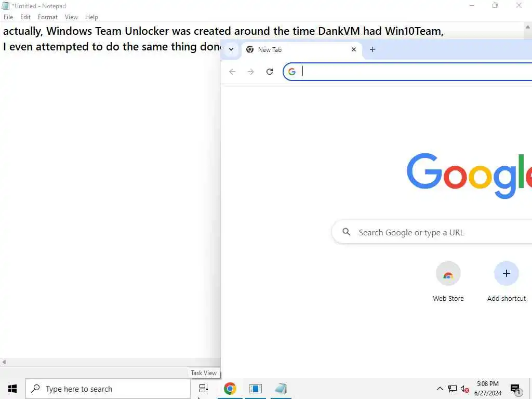Image resolution: width=532 pixels, height=399 pixels.
Task: Show hidden tray icons
Action: pos(440,389)
